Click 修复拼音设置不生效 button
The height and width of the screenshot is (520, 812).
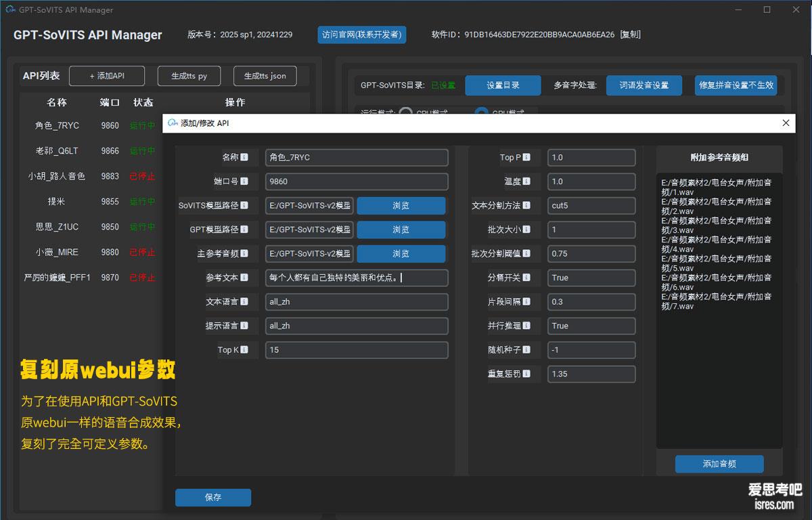[x=736, y=85]
